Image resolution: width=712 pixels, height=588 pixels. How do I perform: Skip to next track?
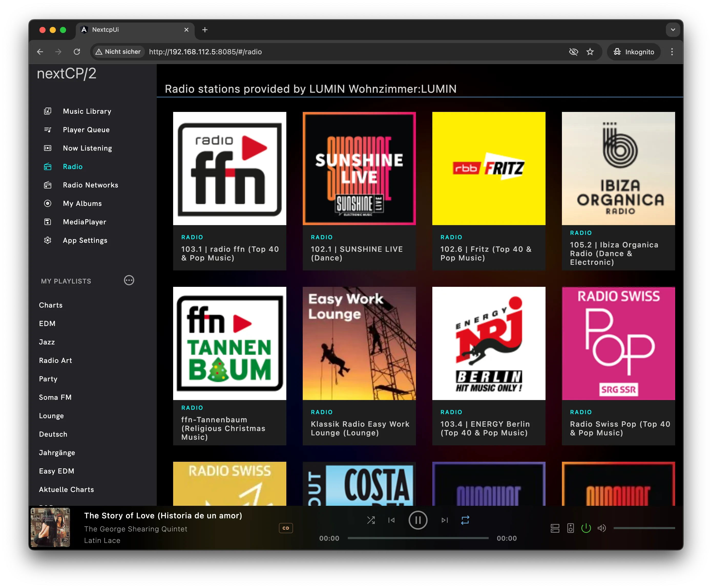[x=445, y=520]
